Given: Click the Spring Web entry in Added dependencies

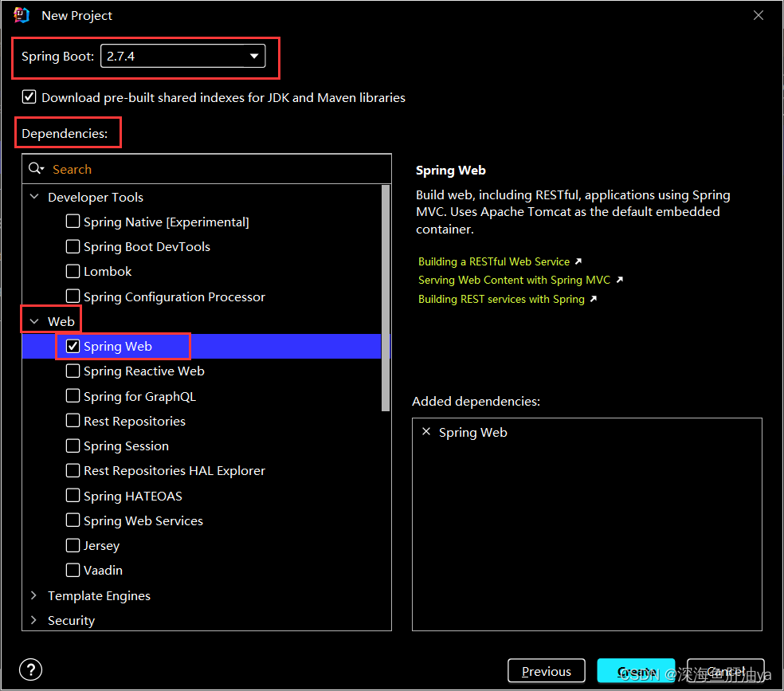Looking at the screenshot, I should [472, 432].
